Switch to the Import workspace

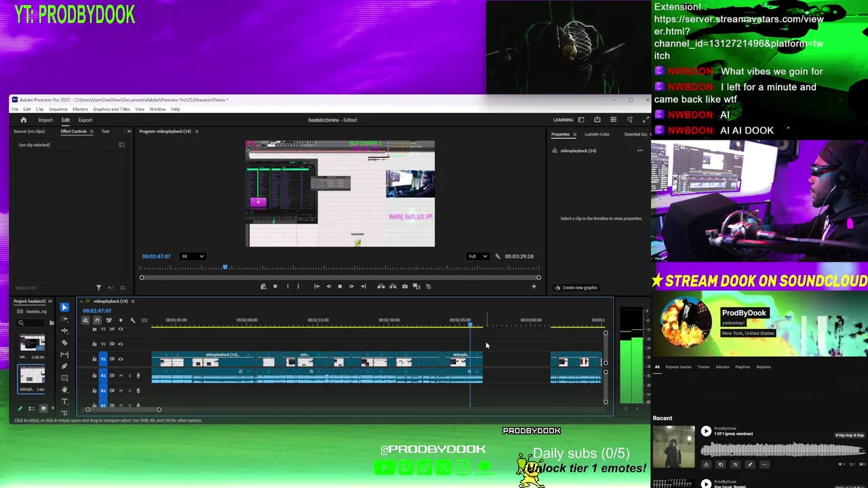pyautogui.click(x=45, y=120)
